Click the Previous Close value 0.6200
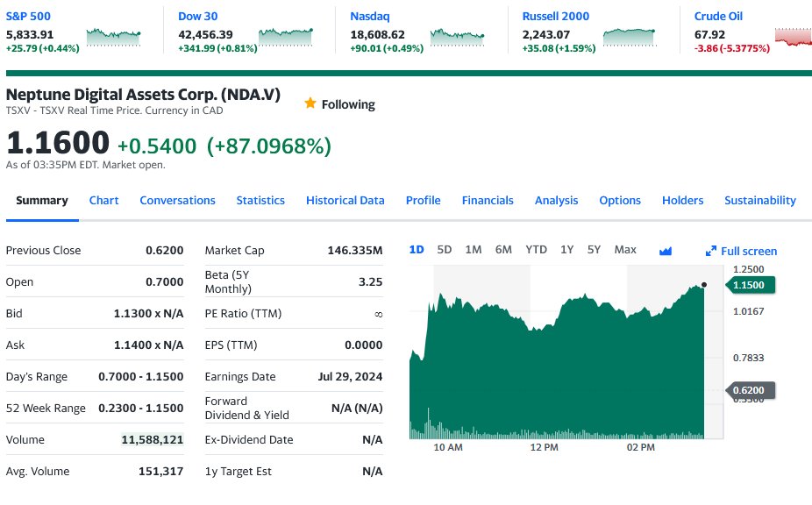The width and height of the screenshot is (812, 505). point(165,250)
